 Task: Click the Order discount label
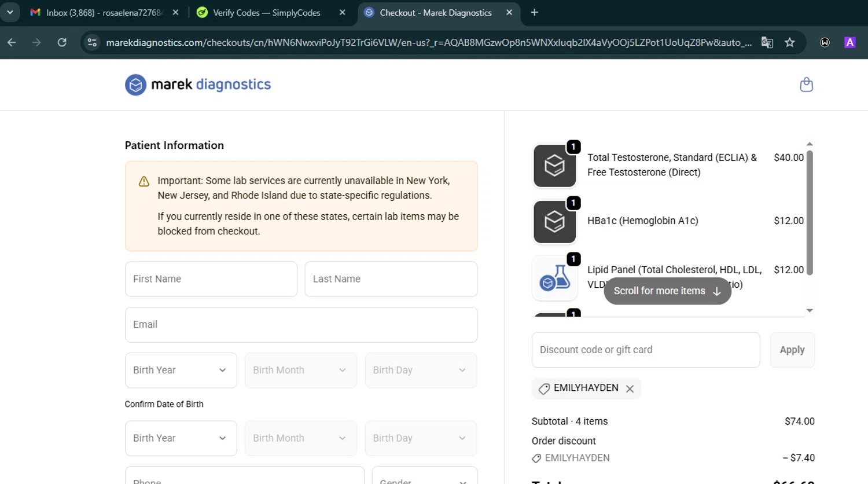click(564, 441)
